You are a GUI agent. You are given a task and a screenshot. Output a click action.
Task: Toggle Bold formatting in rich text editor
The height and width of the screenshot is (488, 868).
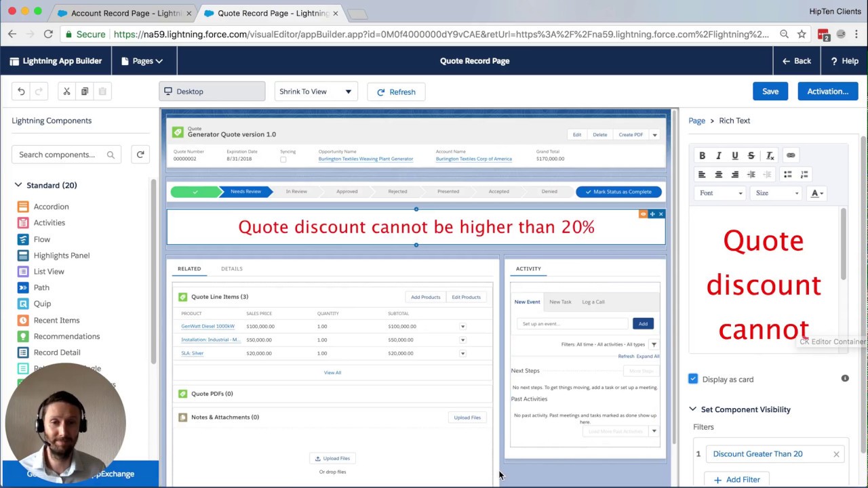click(x=703, y=156)
